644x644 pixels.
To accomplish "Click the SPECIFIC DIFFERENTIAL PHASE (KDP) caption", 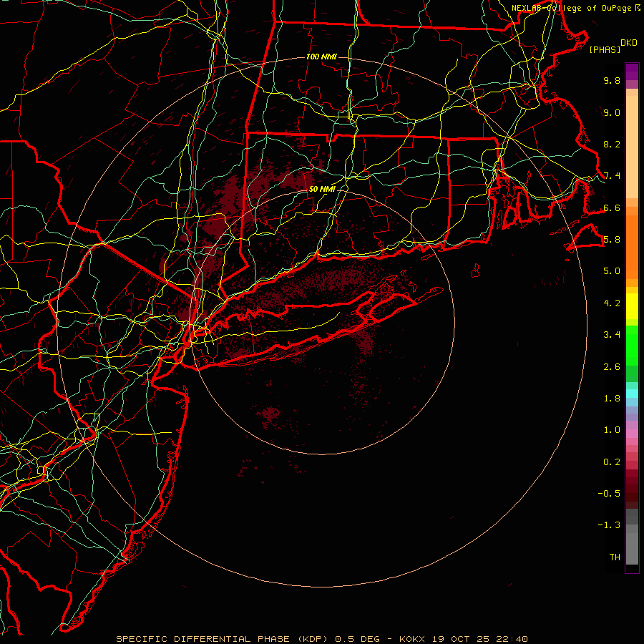I will point(222,639).
